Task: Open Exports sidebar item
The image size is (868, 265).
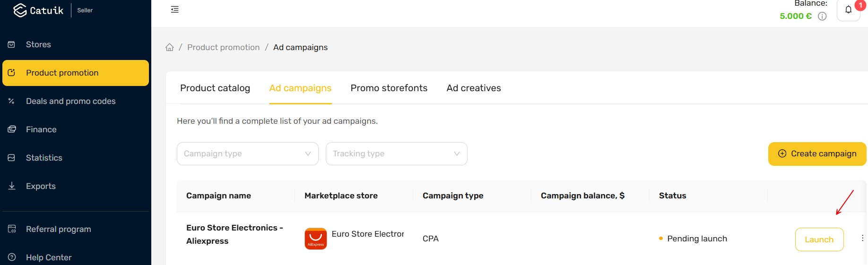Action: [x=41, y=186]
